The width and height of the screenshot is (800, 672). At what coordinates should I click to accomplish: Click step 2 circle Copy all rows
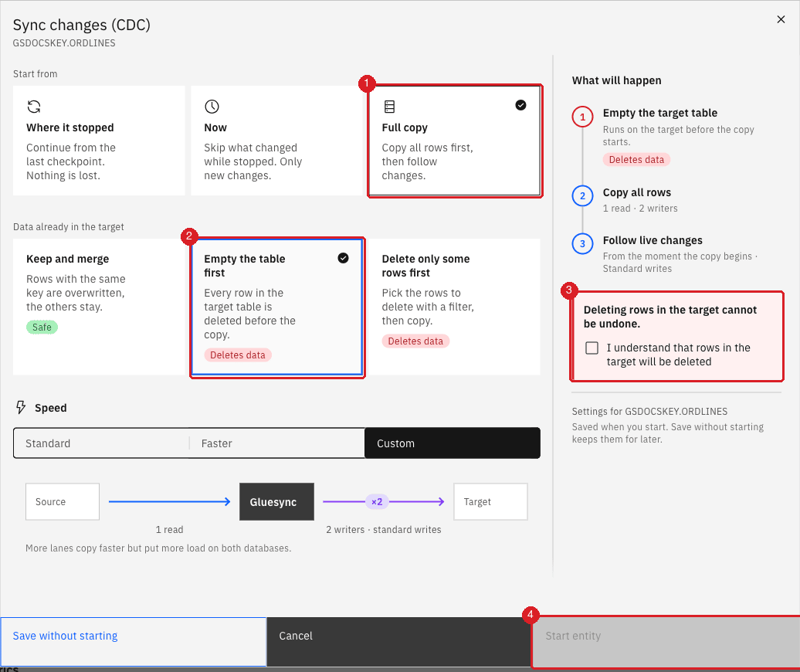(x=583, y=196)
